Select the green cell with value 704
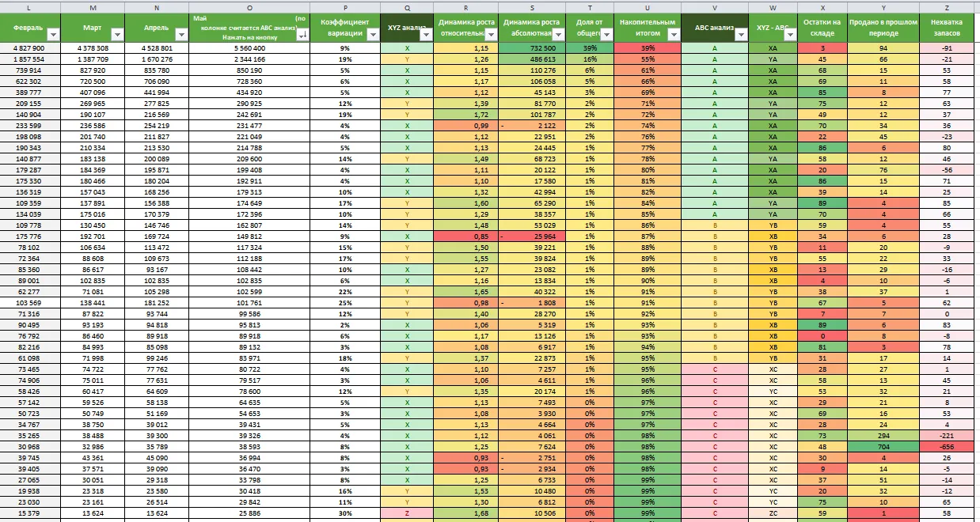 click(x=883, y=446)
